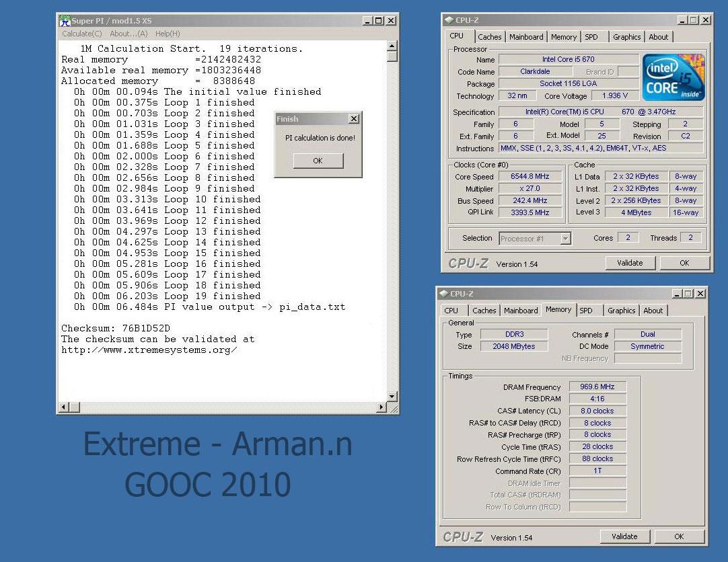Image resolution: width=728 pixels, height=562 pixels.
Task: Click the Super PI horizontal scroll left arrow
Action: (x=64, y=407)
